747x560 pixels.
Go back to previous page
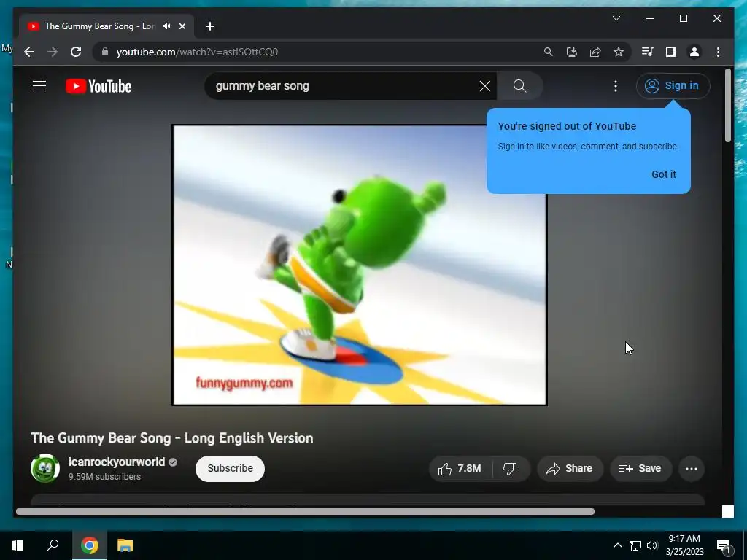coord(29,52)
